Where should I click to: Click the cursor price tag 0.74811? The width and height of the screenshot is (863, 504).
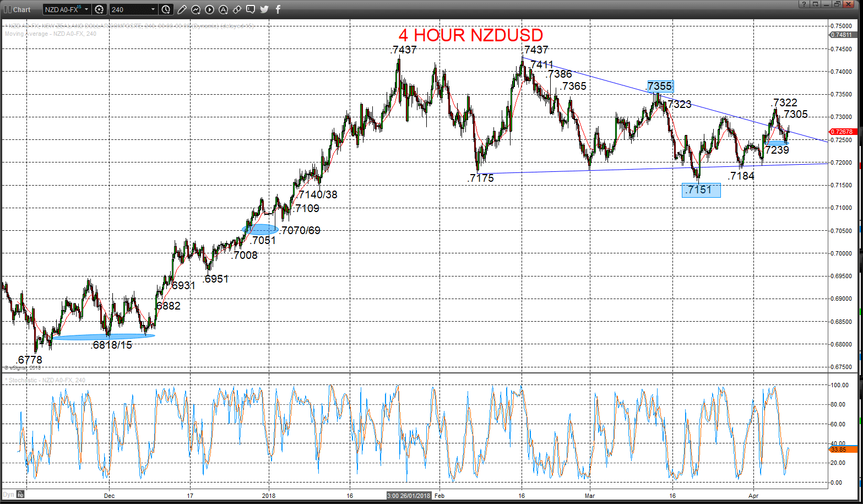pyautogui.click(x=843, y=35)
